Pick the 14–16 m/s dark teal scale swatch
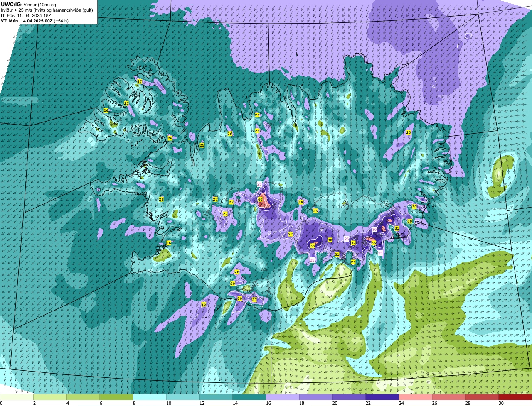This screenshot has width=532, height=406. pos(249,397)
